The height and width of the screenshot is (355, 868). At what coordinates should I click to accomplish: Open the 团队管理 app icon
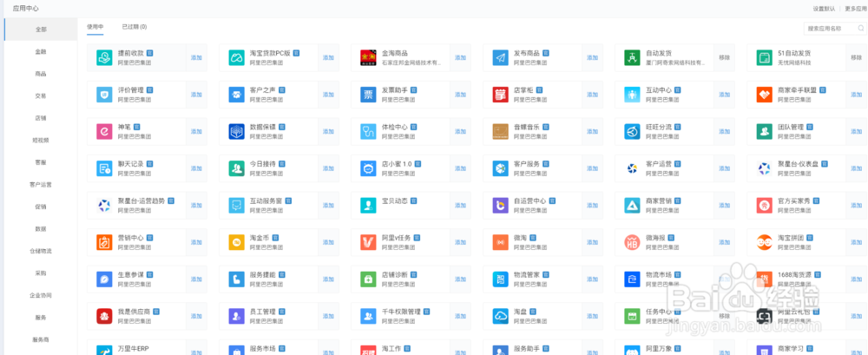(765, 131)
